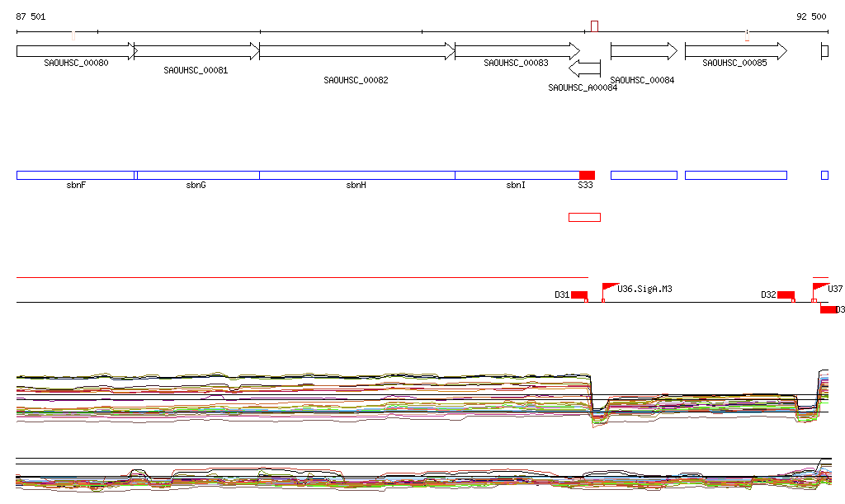Select the SAOUHSC_00081 gene arrow
Image resolution: width=845 pixels, height=504 pixels.
196,51
